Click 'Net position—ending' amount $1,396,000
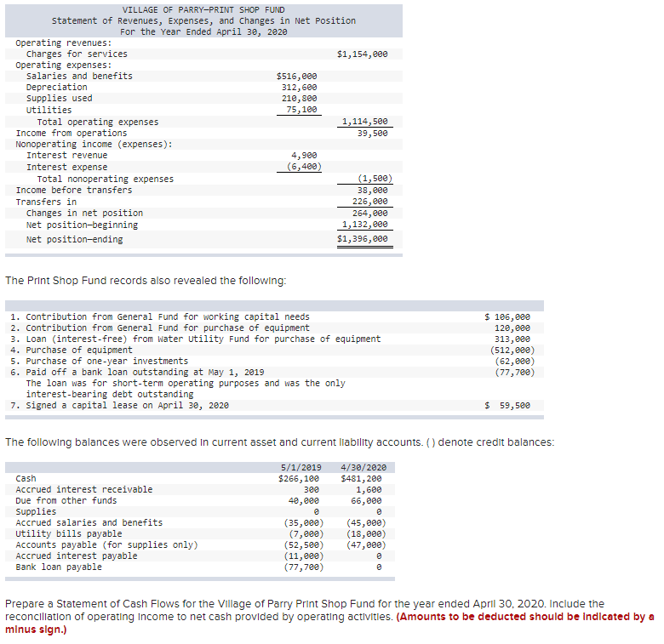This screenshot has height=644, width=664. point(362,239)
